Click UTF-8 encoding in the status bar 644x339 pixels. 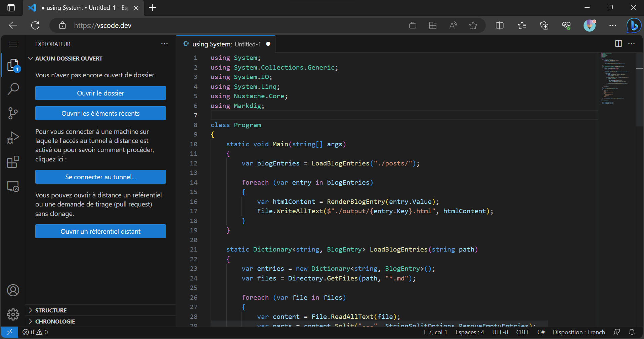point(500,332)
